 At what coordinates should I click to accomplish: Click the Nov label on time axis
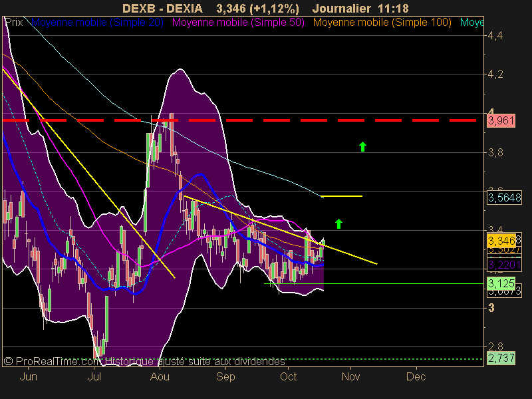pos(351,377)
